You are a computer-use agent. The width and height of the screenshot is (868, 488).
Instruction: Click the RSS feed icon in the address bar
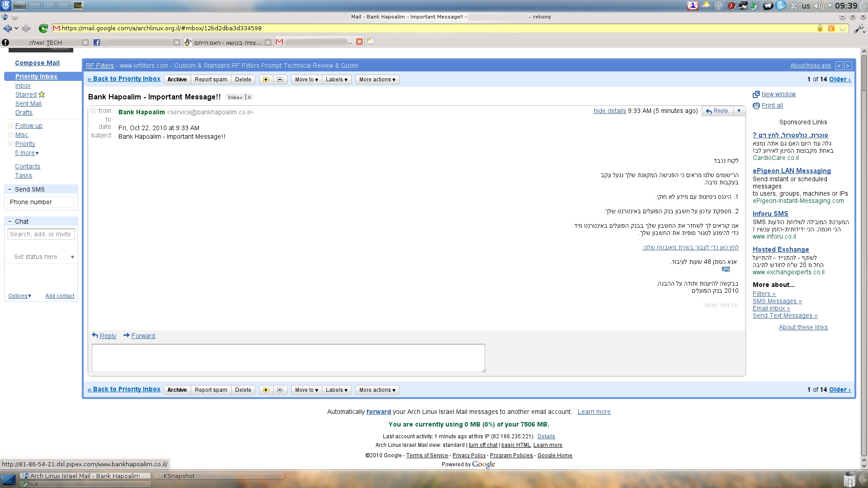click(831, 28)
